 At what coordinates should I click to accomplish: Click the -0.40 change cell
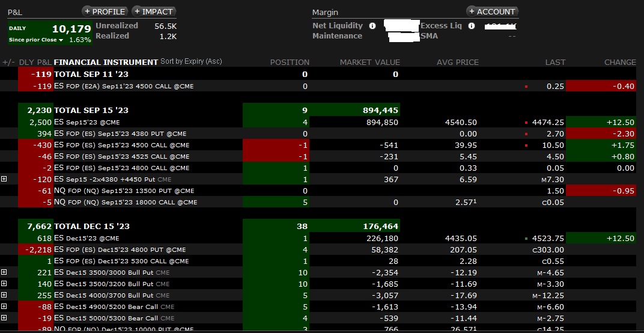coord(601,86)
